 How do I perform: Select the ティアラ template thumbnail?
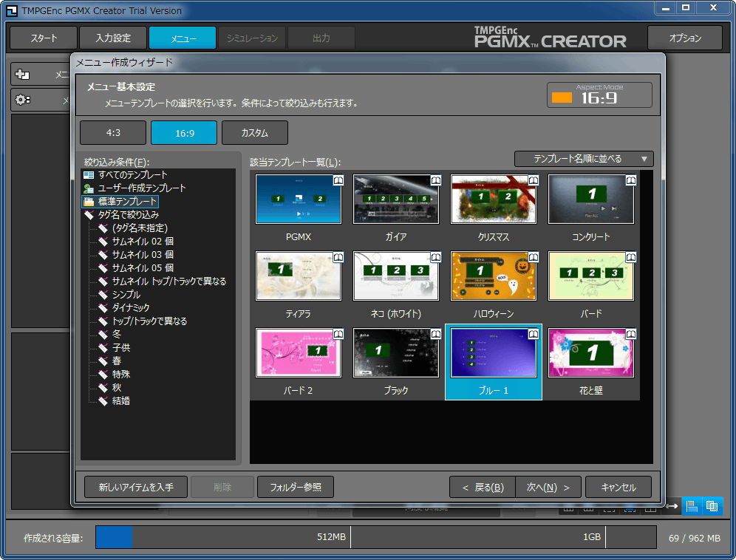point(299,276)
